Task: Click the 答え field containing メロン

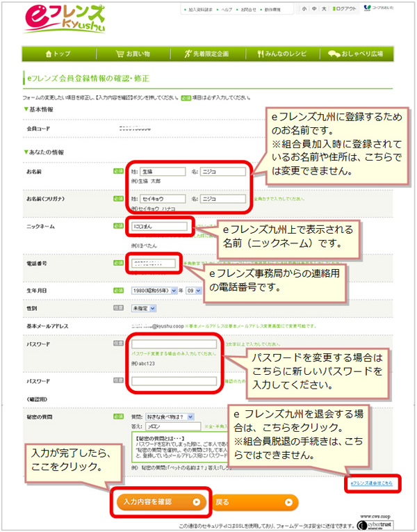Action: click(173, 426)
